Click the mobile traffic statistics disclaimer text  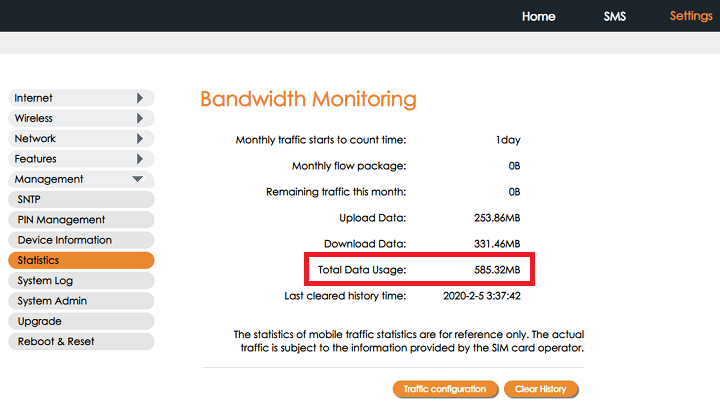[409, 341]
